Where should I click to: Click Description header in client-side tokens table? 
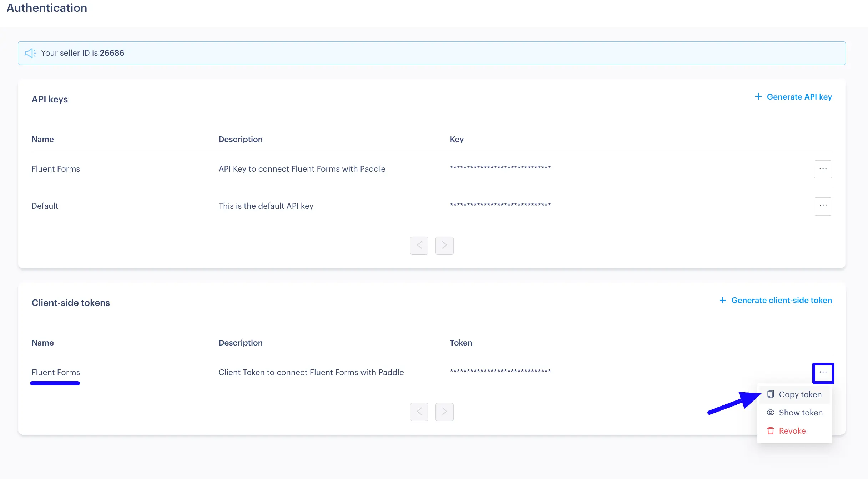coord(241,343)
